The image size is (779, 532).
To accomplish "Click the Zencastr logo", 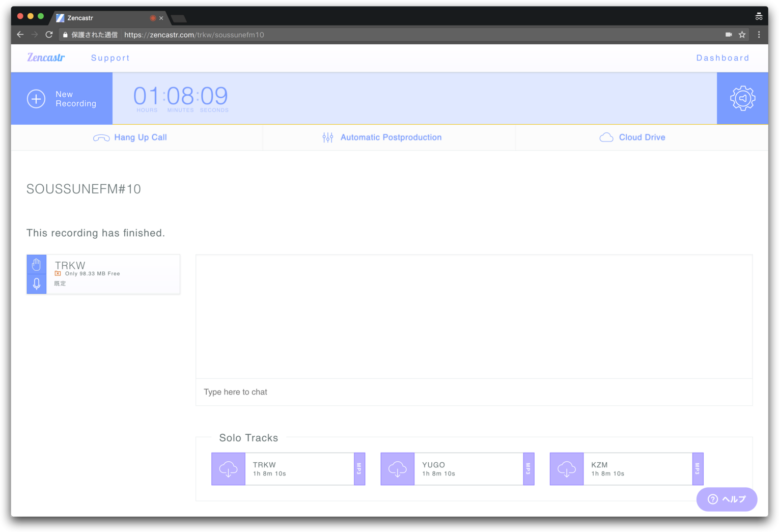I will click(46, 58).
